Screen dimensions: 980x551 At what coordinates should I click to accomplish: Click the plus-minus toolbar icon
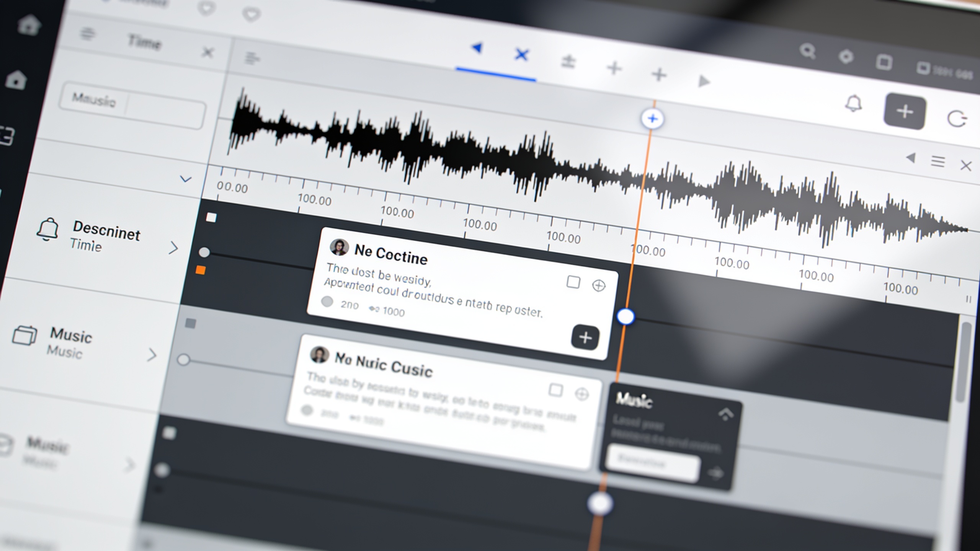(568, 62)
